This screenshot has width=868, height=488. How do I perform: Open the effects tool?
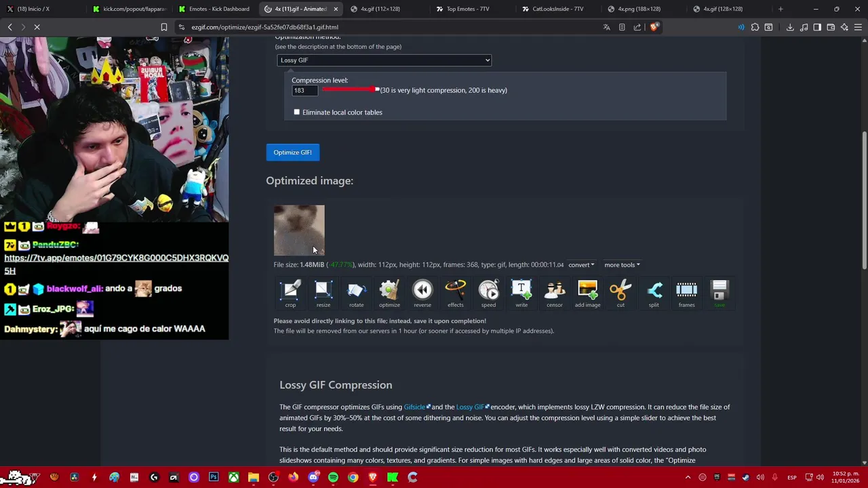(x=456, y=294)
